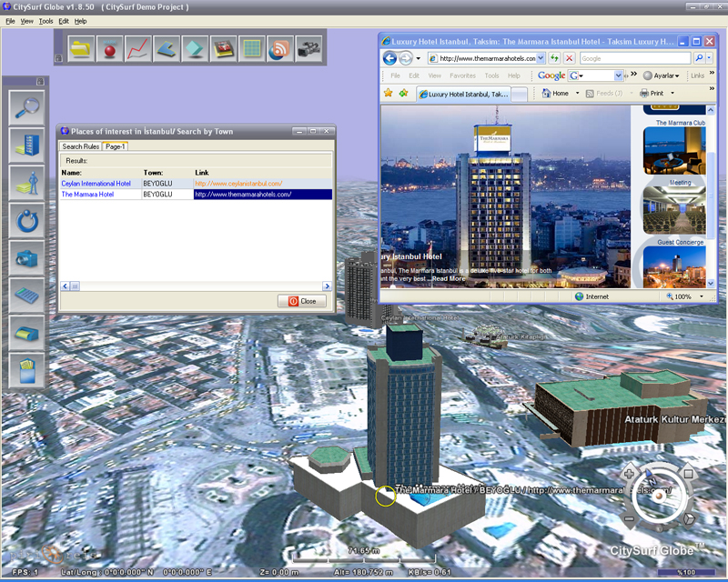
Task: Select the red Mark placemark tool
Action: pos(109,49)
